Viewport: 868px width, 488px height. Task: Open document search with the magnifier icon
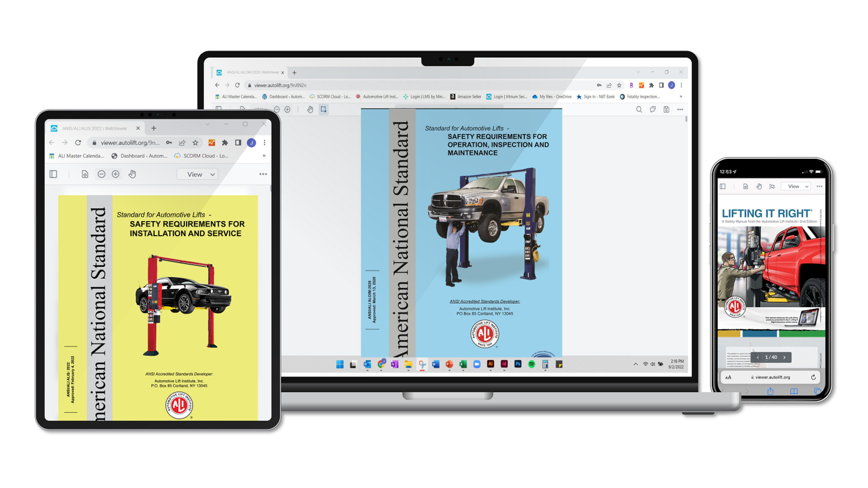pos(639,109)
